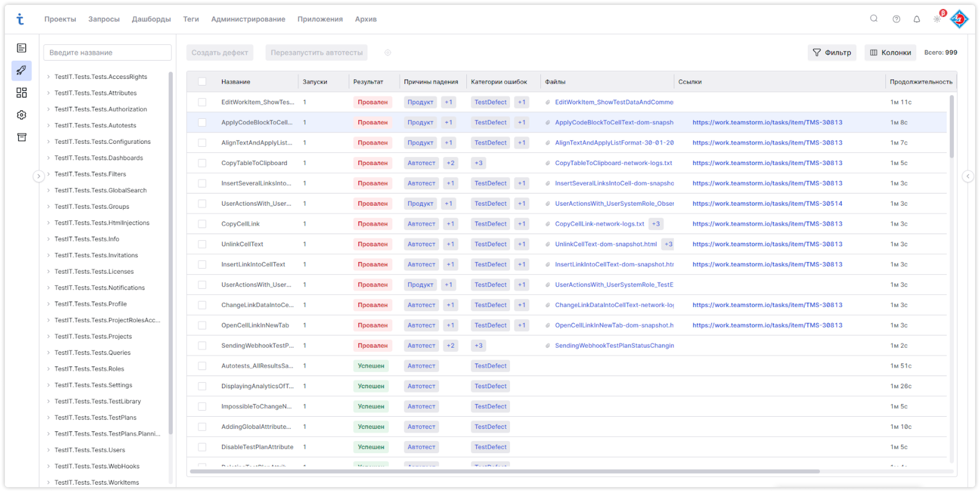
Task: Check the CopyTableToClipboard row checkbox
Action: (202, 163)
